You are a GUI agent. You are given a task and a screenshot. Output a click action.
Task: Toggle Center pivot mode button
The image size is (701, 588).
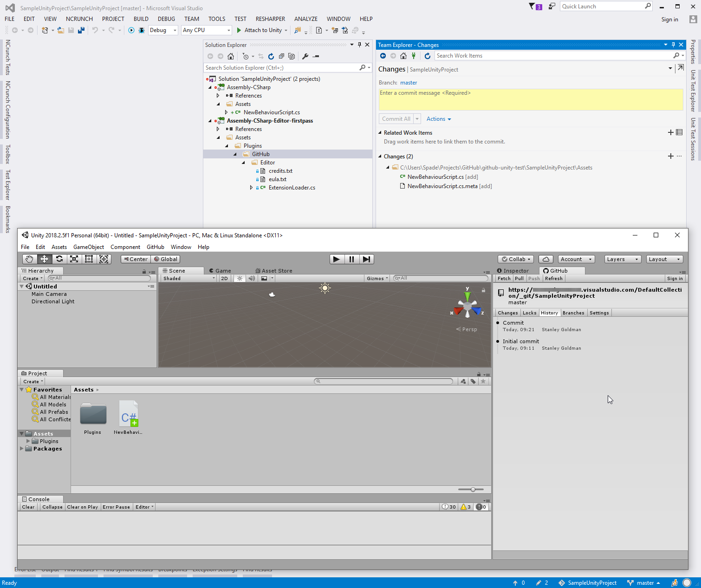136,259
